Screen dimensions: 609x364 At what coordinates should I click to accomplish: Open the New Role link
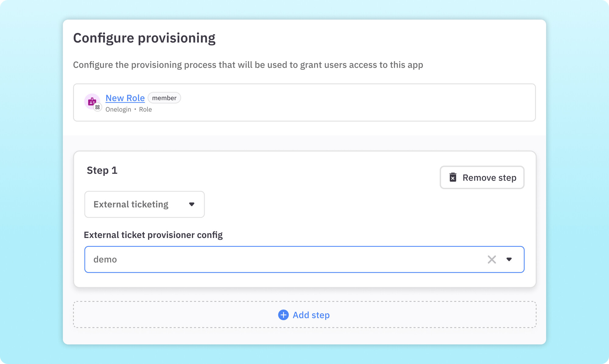coord(125,98)
